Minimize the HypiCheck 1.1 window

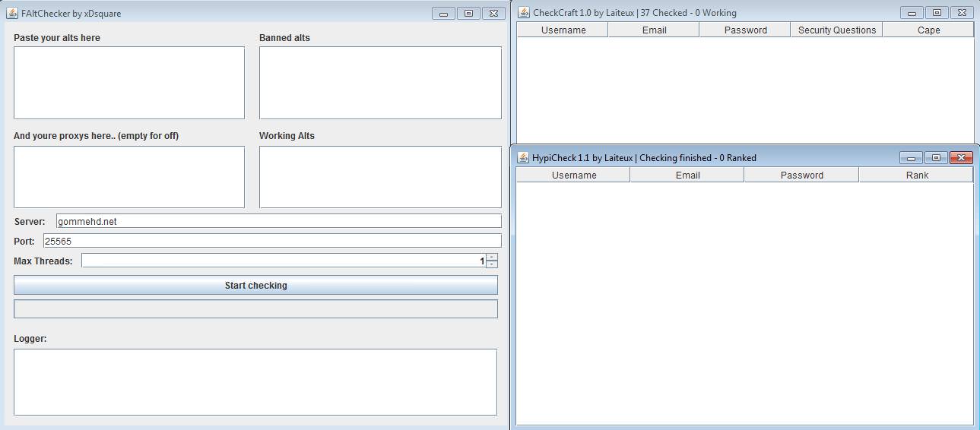(911, 157)
